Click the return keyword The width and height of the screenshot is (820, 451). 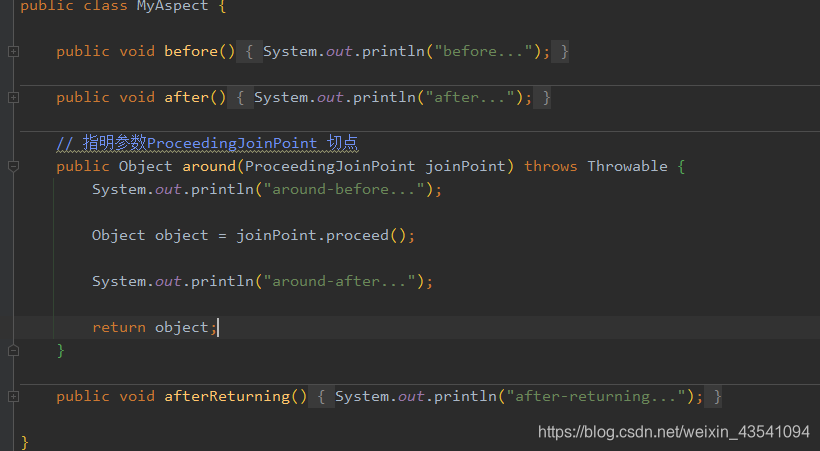[x=119, y=328]
